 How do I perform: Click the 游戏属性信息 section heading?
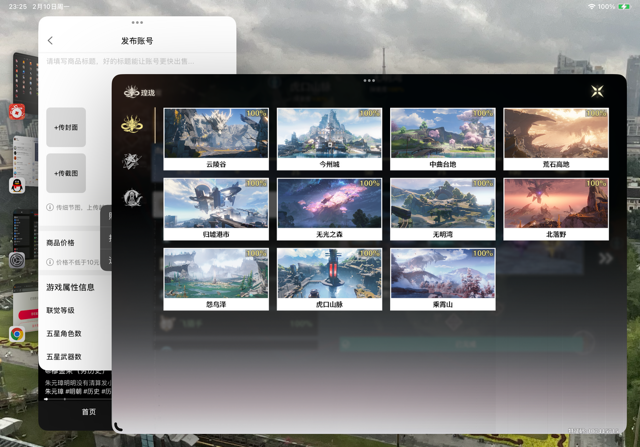tap(70, 287)
